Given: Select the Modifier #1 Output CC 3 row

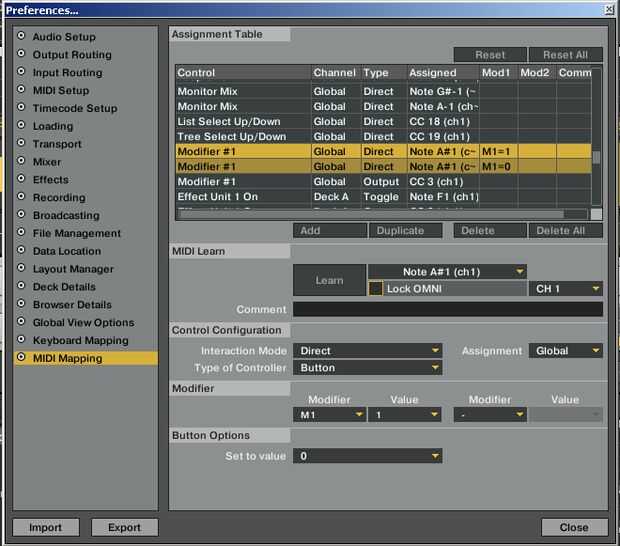Looking at the screenshot, I should [384, 181].
